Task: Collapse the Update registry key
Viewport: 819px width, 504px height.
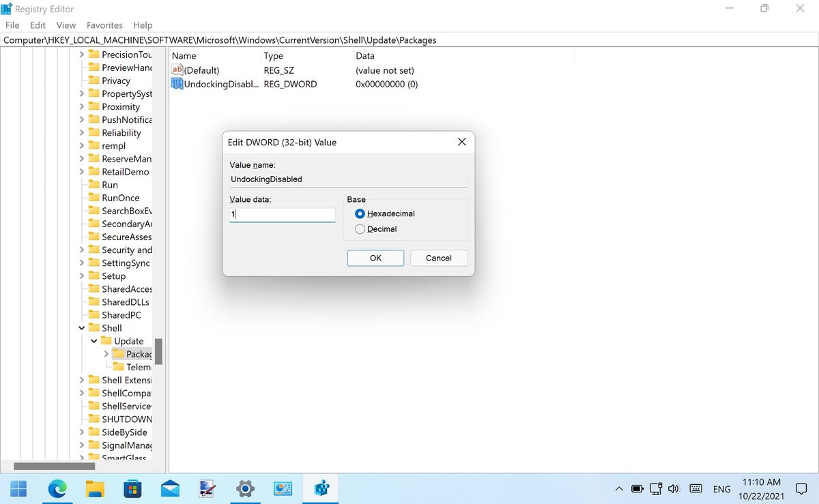Action: 93,340
